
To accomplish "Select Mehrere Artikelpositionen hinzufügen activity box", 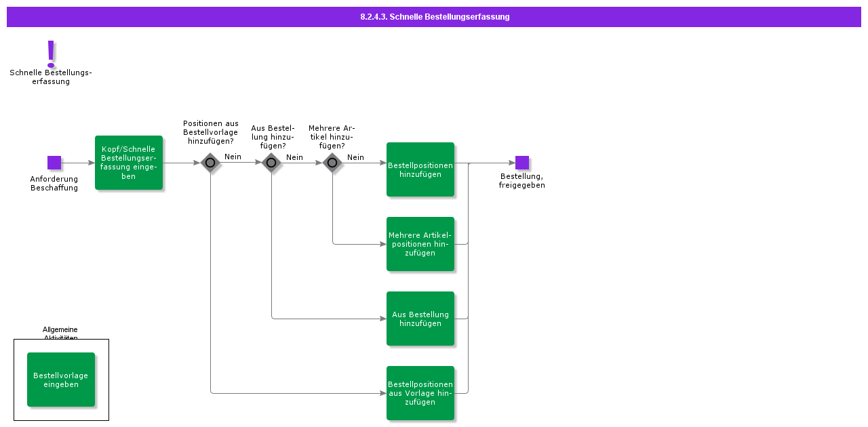I will (x=420, y=244).
